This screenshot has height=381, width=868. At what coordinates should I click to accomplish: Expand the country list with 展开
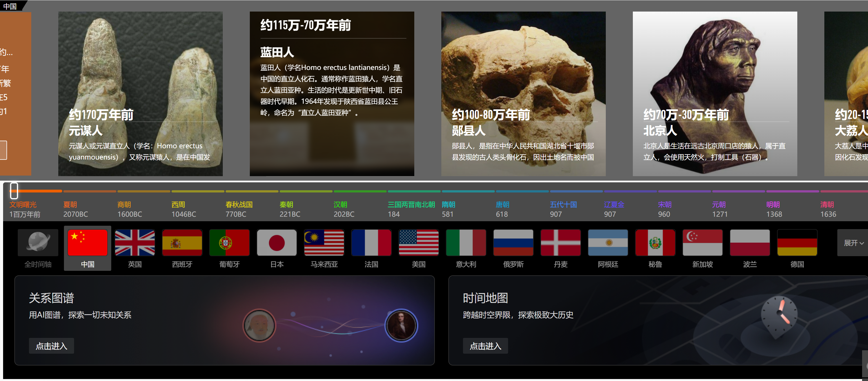(854, 243)
